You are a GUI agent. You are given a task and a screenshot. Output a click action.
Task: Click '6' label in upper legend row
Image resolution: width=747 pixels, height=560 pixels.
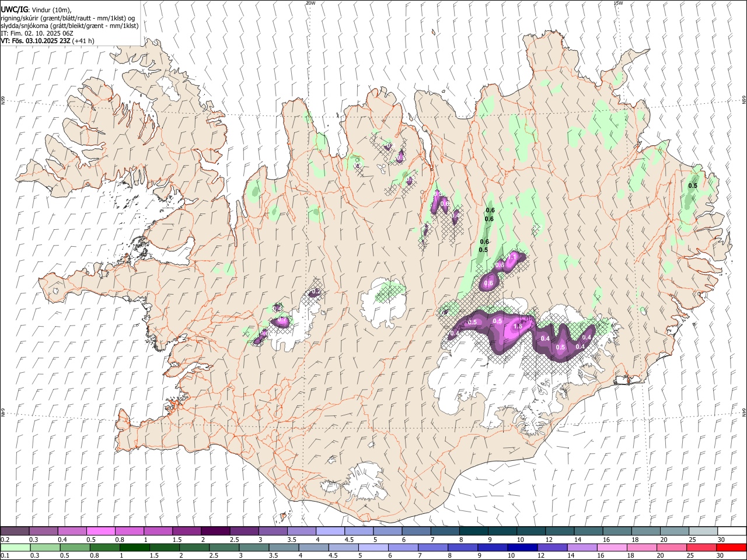[x=403, y=540]
